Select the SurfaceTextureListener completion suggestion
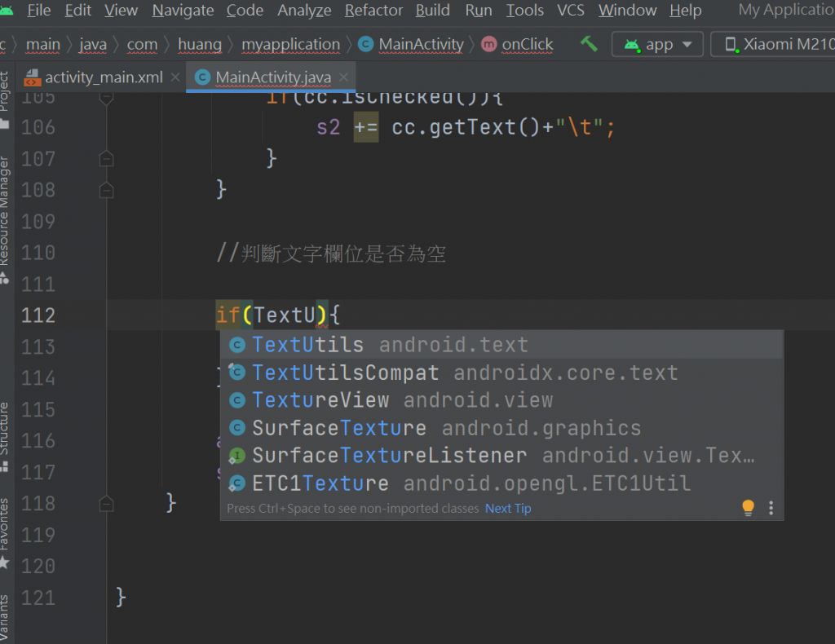This screenshot has height=644, width=835. (501, 456)
